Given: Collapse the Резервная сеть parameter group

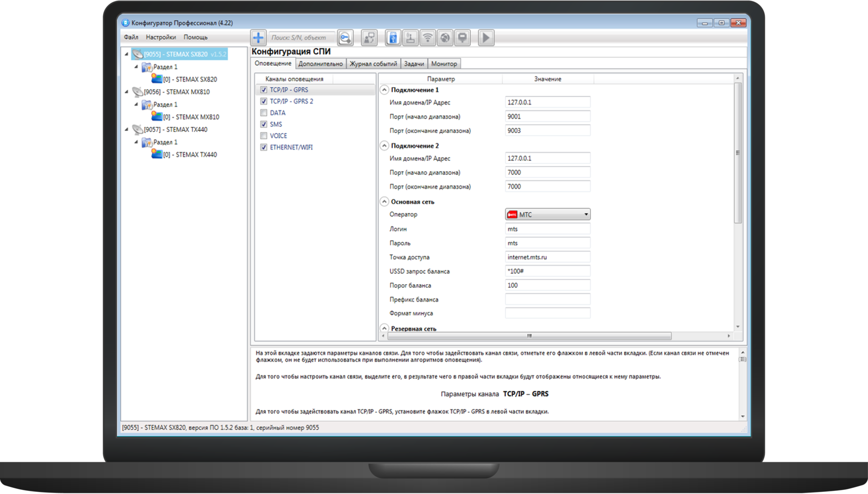Looking at the screenshot, I should 384,328.
